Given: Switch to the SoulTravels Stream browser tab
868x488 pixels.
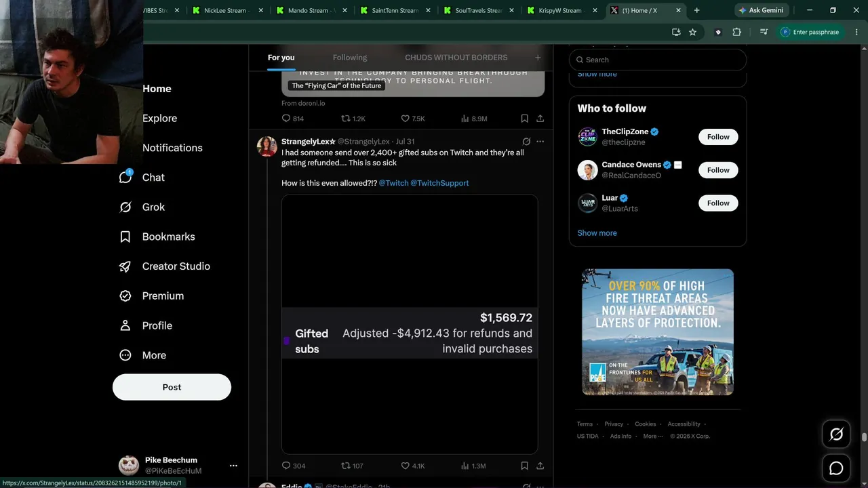Looking at the screenshot, I should [478, 10].
